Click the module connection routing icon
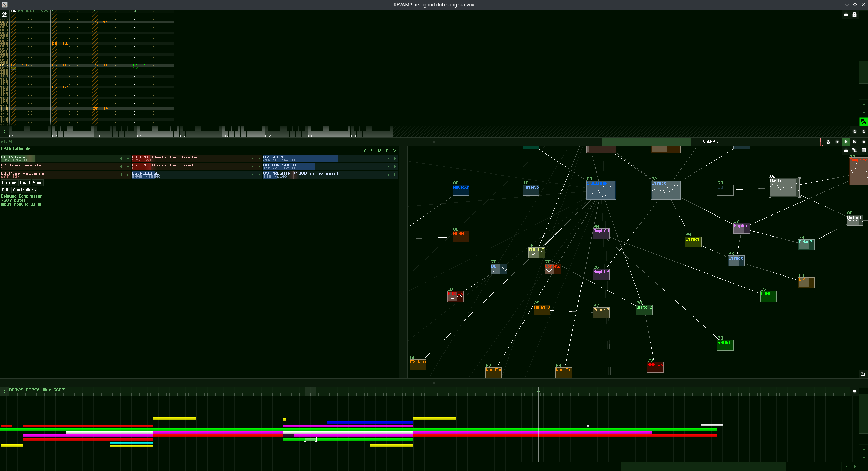868x471 pixels. tap(854, 150)
